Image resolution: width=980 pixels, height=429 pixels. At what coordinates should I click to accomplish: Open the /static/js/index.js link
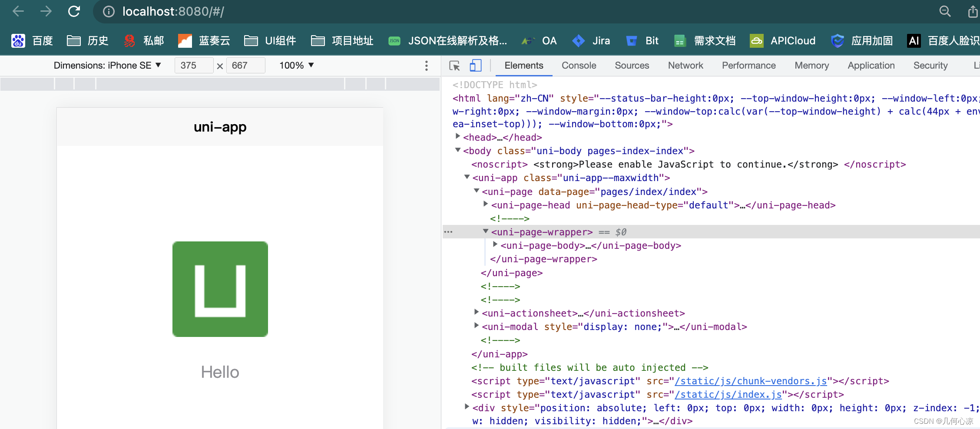click(x=728, y=395)
